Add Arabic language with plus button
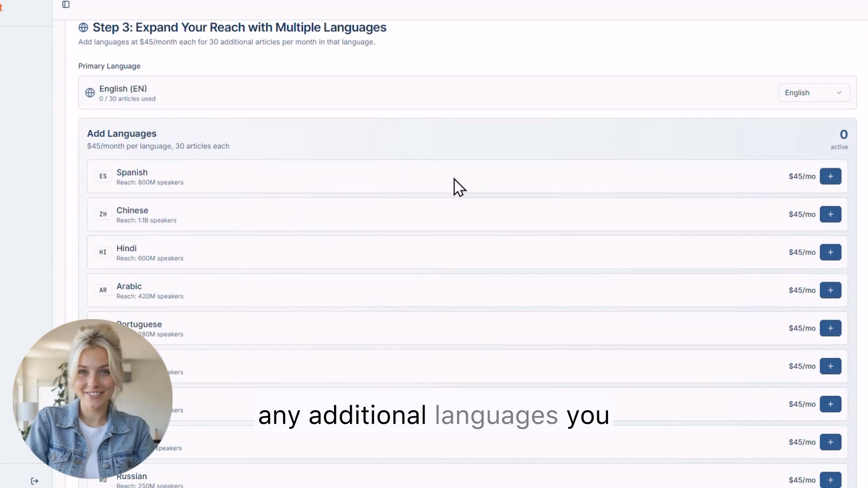Image resolution: width=868 pixels, height=488 pixels. pyautogui.click(x=830, y=290)
